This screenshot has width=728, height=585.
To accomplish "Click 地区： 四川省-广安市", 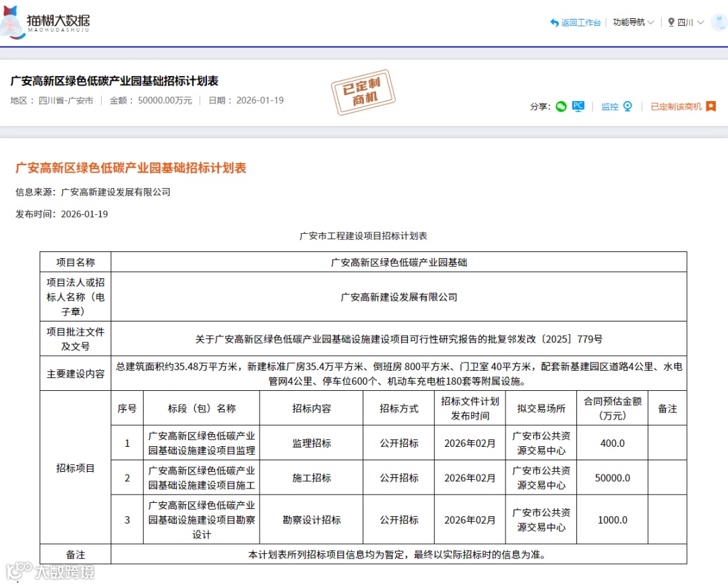I will tap(51, 100).
